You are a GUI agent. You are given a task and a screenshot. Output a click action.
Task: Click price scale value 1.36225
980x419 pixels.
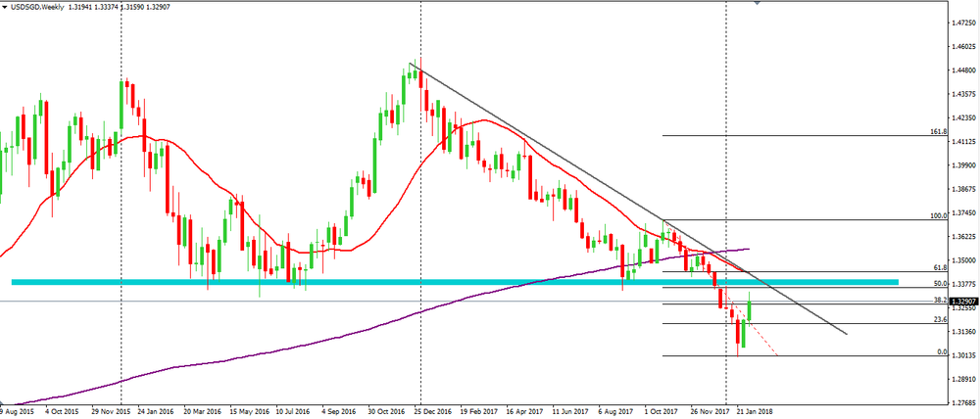(964, 237)
